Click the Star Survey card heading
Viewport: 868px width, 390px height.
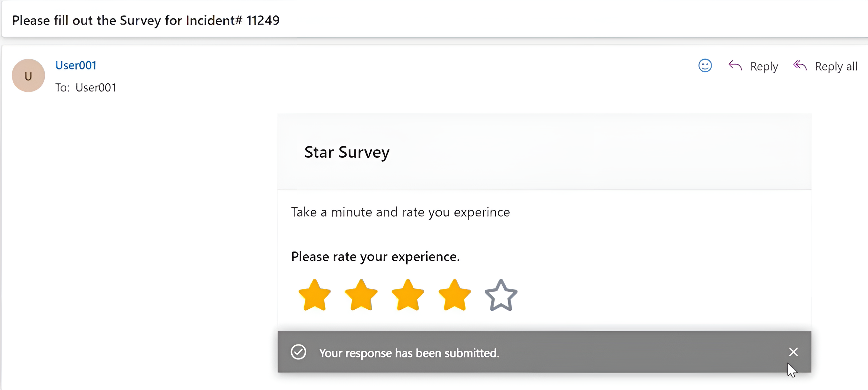pos(347,152)
